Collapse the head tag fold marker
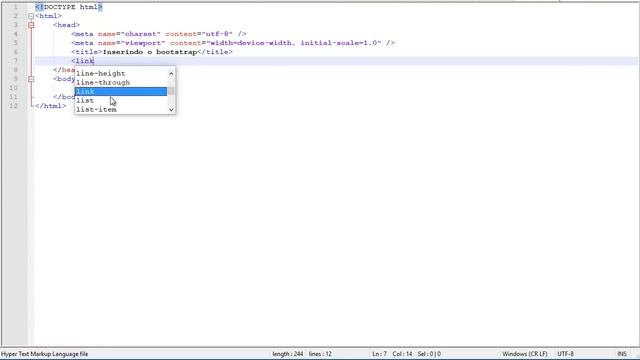Viewport: 640px width, 360px height. 31,25
